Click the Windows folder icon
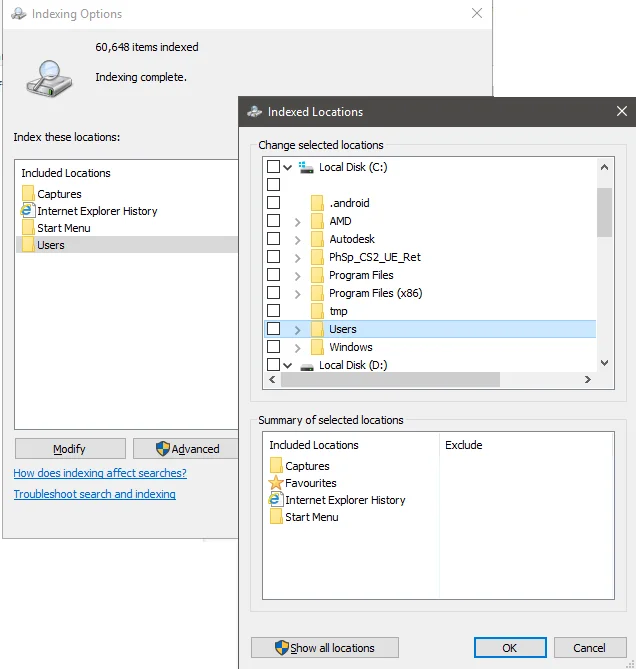This screenshot has width=636, height=669. [x=317, y=347]
